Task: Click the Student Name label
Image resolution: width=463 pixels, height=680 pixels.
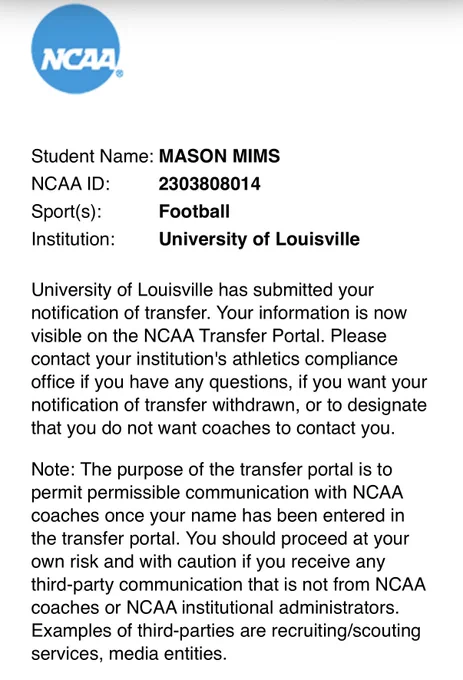Action: (x=92, y=156)
